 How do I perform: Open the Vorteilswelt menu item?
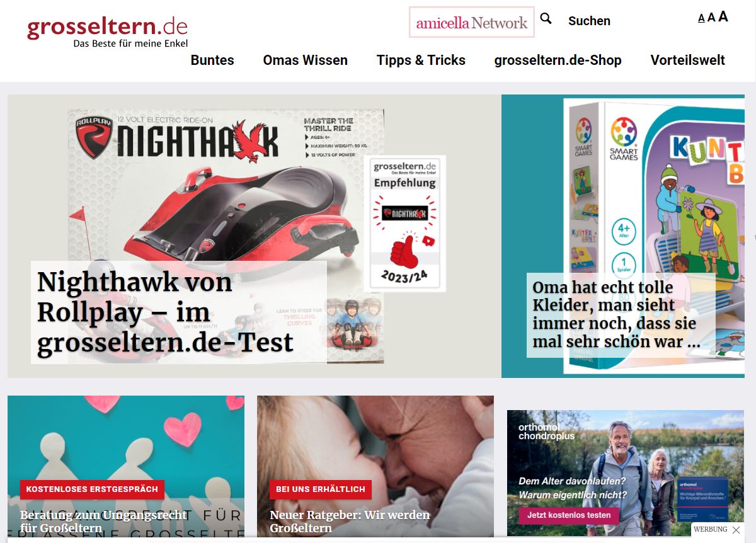(x=687, y=60)
